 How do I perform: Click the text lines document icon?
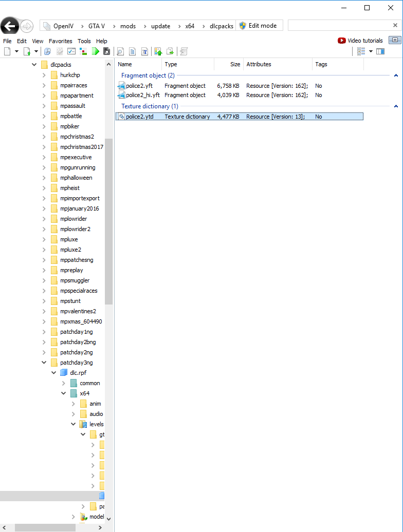(133, 51)
